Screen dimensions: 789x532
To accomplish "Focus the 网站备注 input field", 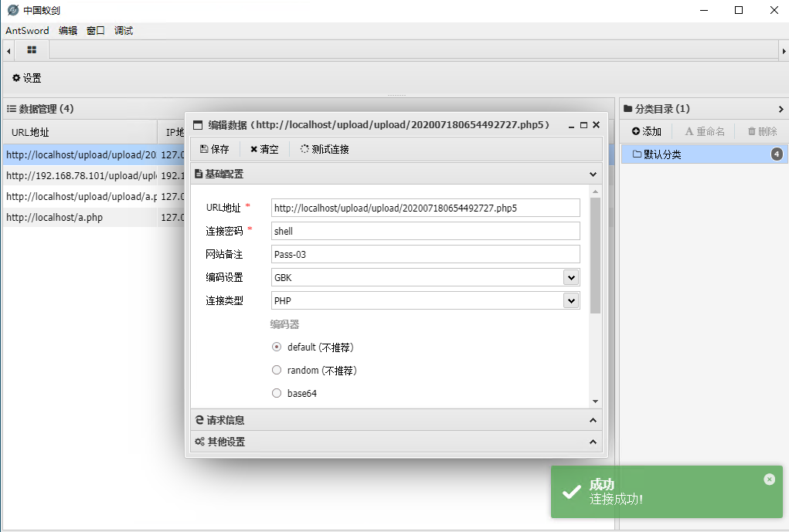I will [426, 255].
